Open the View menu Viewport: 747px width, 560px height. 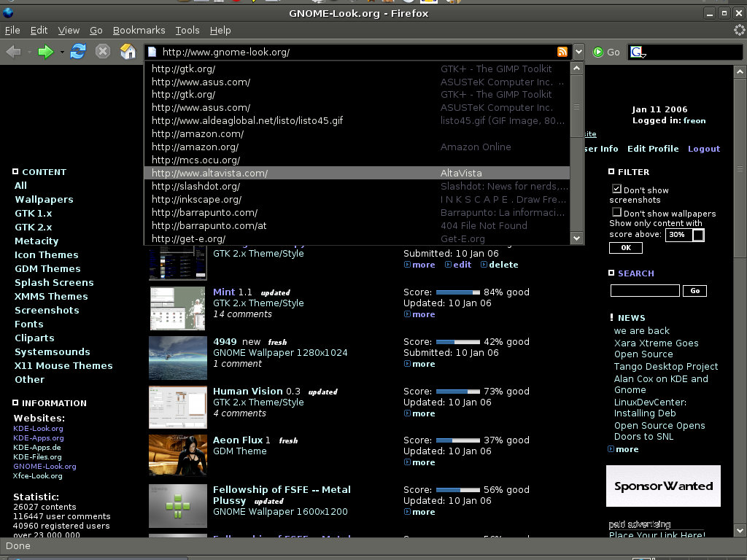[69, 30]
